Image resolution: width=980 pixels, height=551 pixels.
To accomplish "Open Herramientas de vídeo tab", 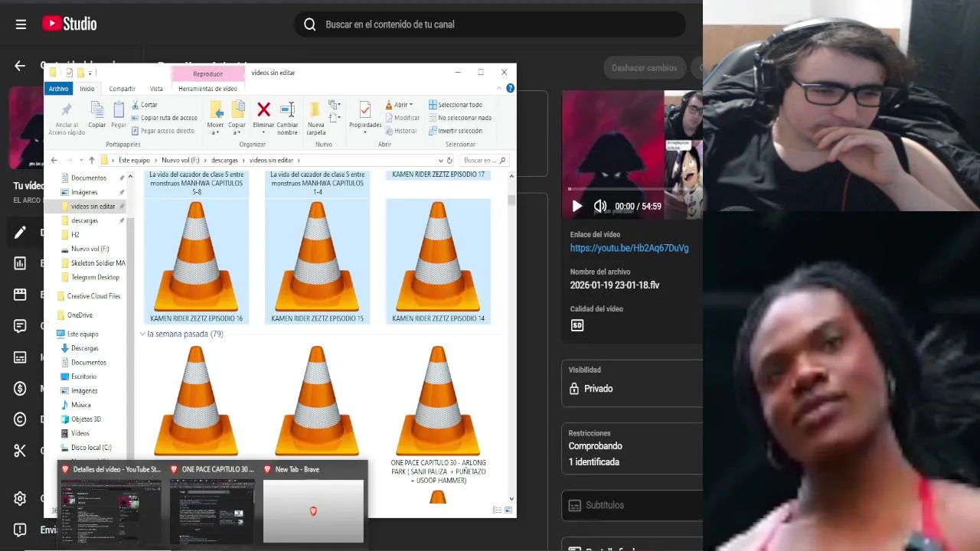I will point(207,89).
